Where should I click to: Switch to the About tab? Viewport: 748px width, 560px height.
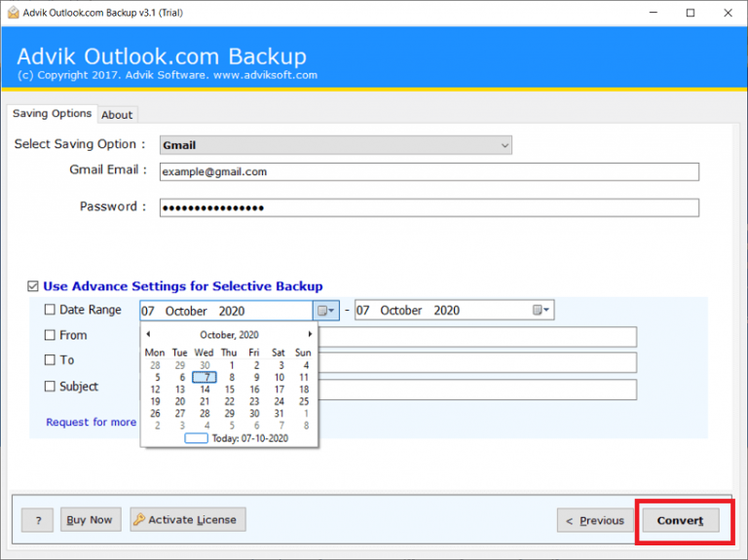point(117,115)
